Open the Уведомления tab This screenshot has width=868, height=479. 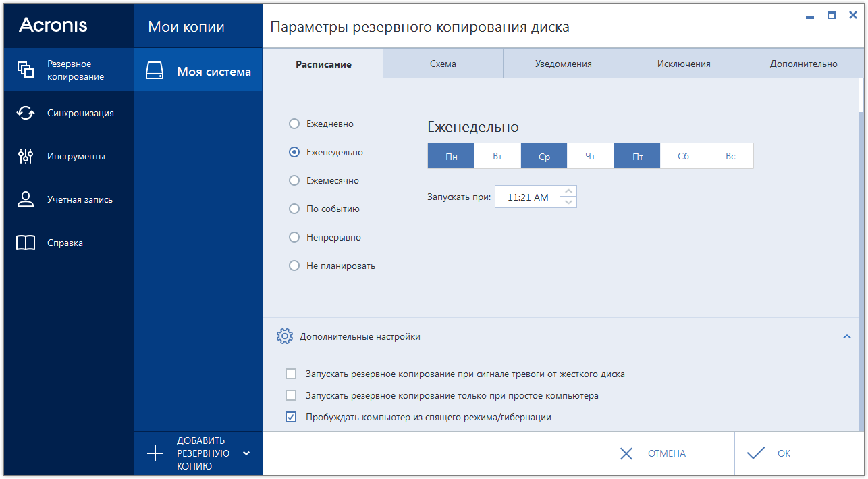(563, 64)
